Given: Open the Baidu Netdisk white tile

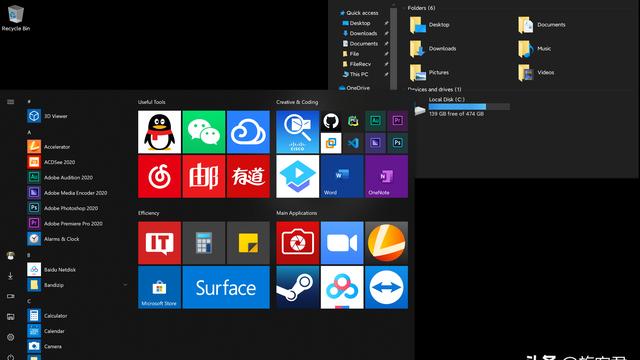Looking at the screenshot, I should (x=342, y=287).
